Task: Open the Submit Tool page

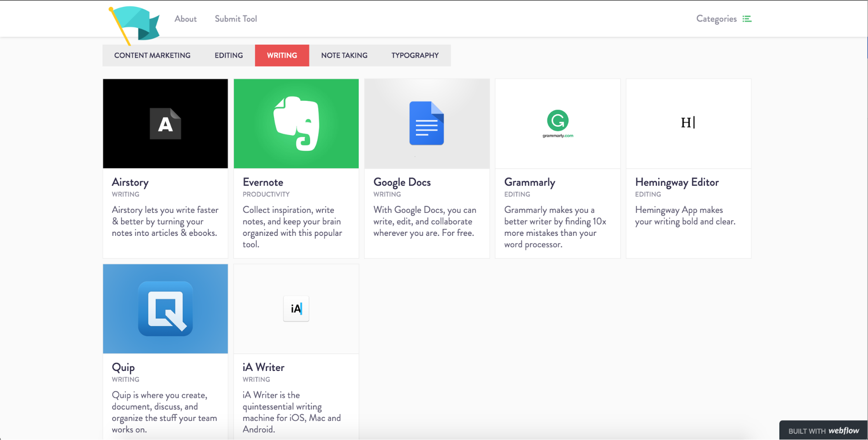Action: (x=236, y=19)
